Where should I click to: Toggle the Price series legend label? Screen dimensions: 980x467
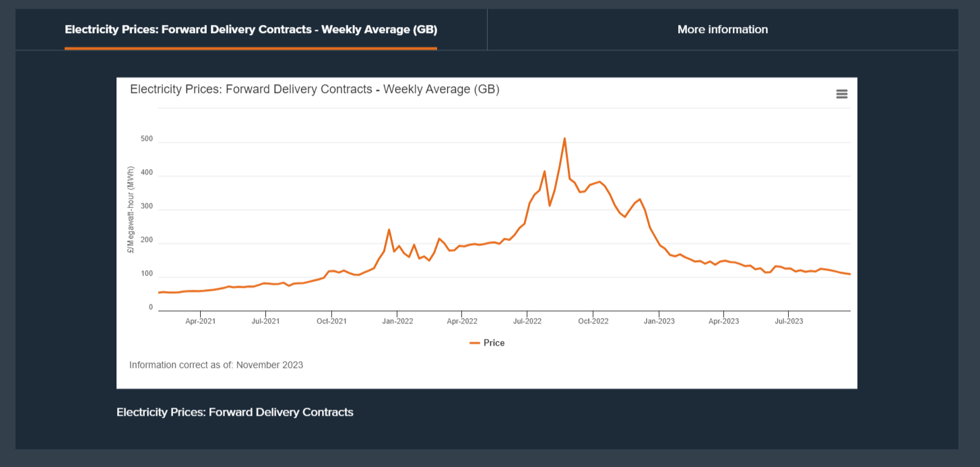tap(494, 343)
